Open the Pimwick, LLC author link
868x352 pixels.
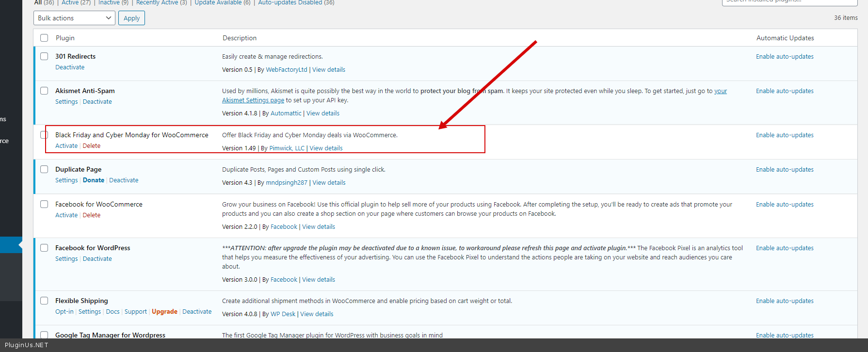(287, 148)
